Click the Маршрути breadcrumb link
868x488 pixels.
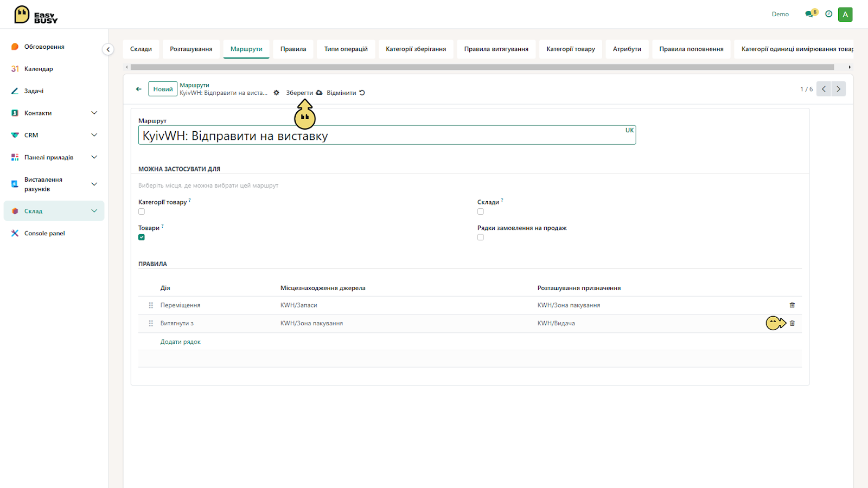pos(194,85)
